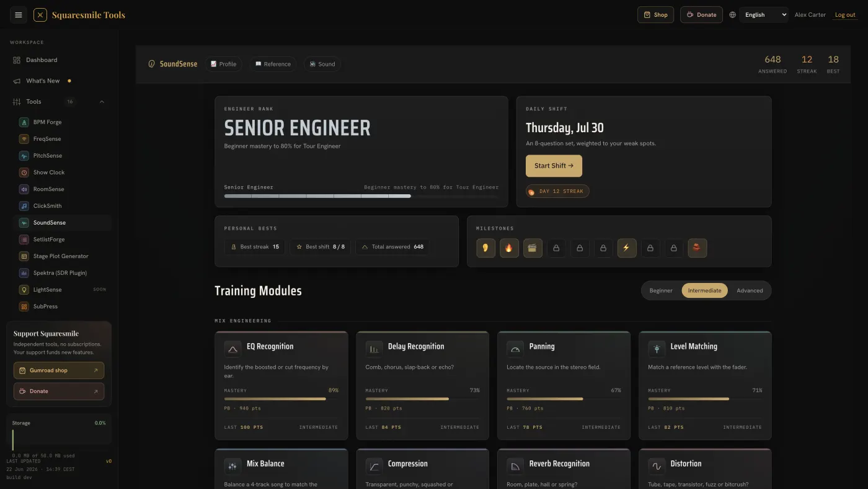The image size is (868, 489).
Task: Open the hamburger menu in the header
Action: (19, 15)
